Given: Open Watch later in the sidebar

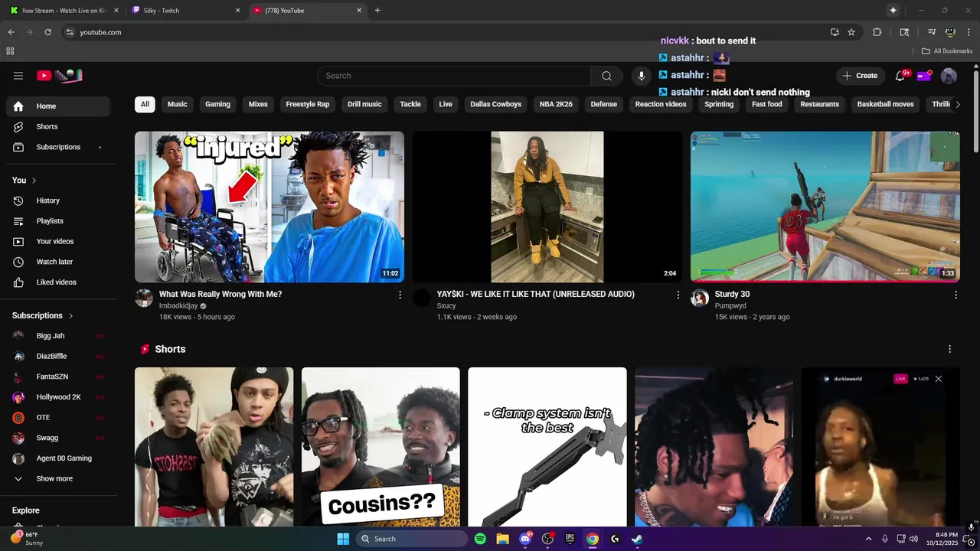Looking at the screenshot, I should click(x=58, y=262).
